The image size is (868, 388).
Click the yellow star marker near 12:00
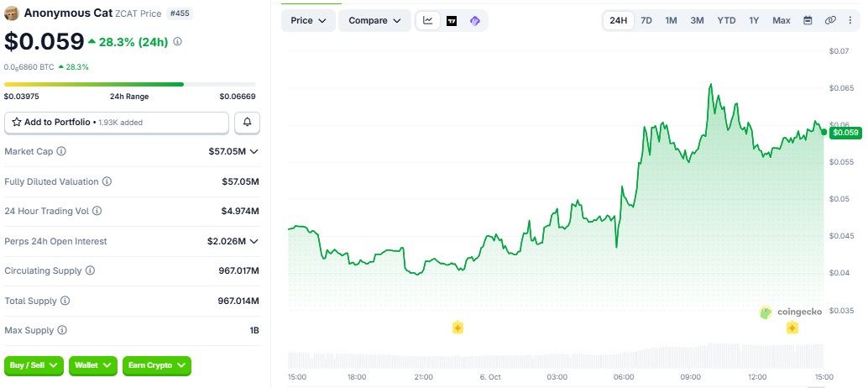792,328
